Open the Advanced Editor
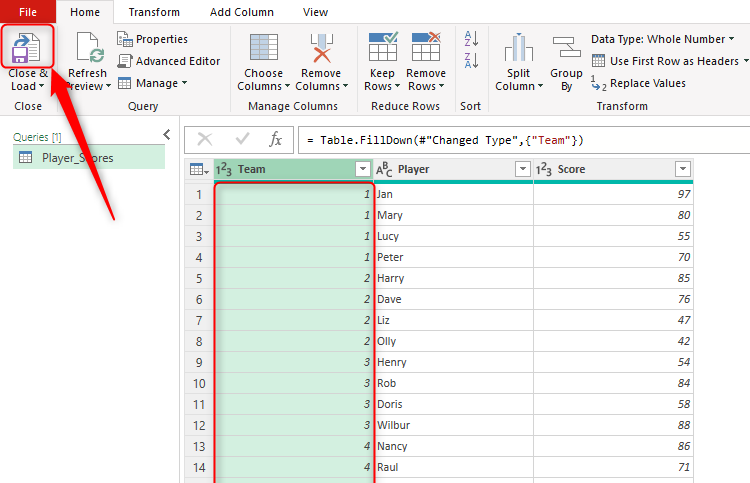This screenshot has height=483, width=750. 169,61
